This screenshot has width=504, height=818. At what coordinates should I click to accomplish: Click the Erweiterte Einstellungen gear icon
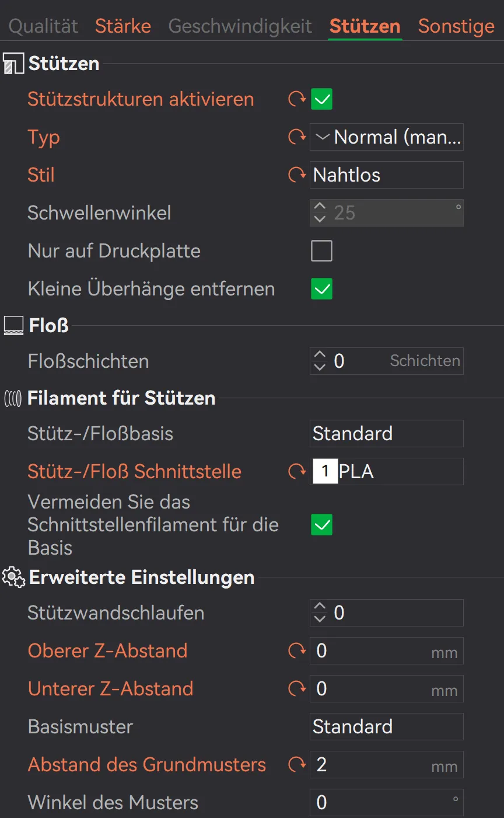click(14, 577)
